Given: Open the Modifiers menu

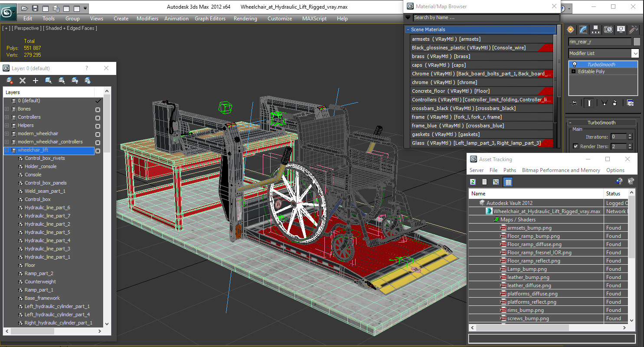Looking at the screenshot, I should coord(147,19).
